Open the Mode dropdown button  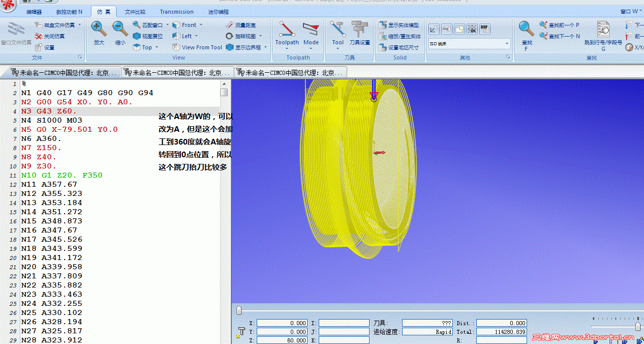click(311, 35)
